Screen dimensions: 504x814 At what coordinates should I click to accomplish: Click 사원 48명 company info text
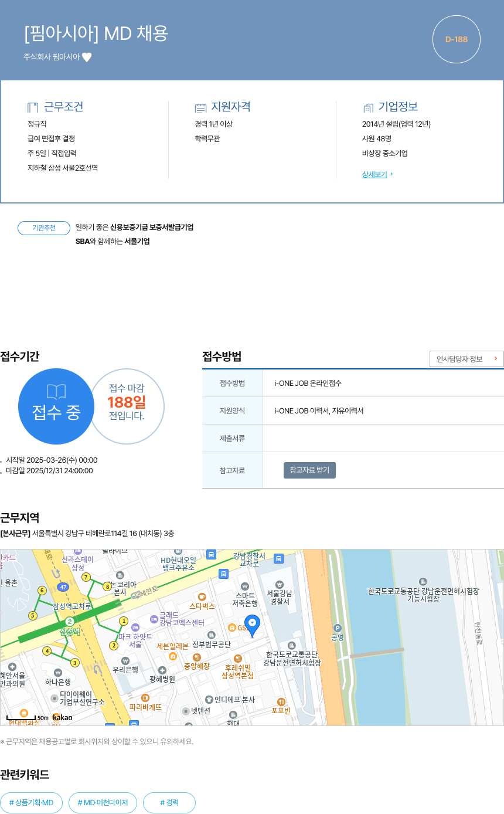pyautogui.click(x=376, y=138)
